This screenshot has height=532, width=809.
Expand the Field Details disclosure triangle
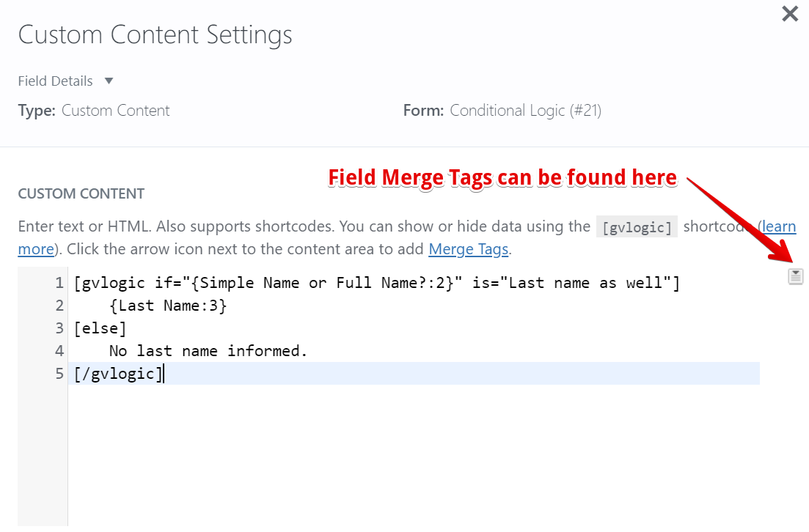109,81
